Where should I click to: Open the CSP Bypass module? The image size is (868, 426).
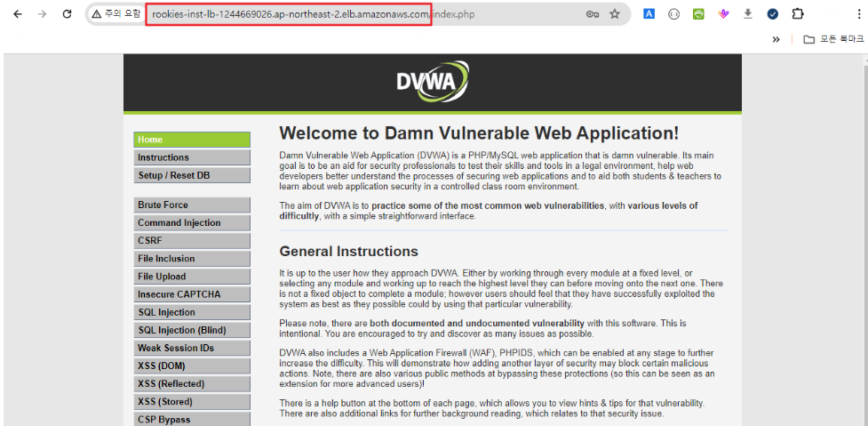point(192,420)
